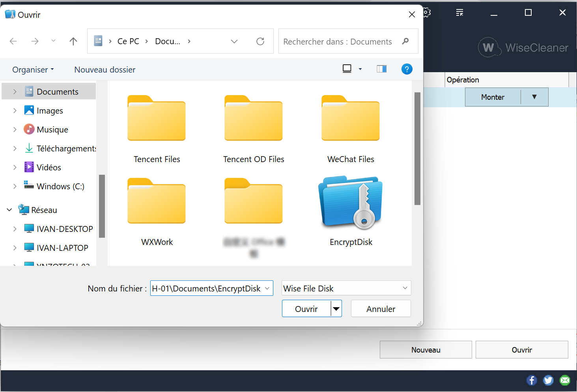The width and height of the screenshot is (577, 392).
Task: Collapse the Réseau tree node
Action: (x=9, y=210)
